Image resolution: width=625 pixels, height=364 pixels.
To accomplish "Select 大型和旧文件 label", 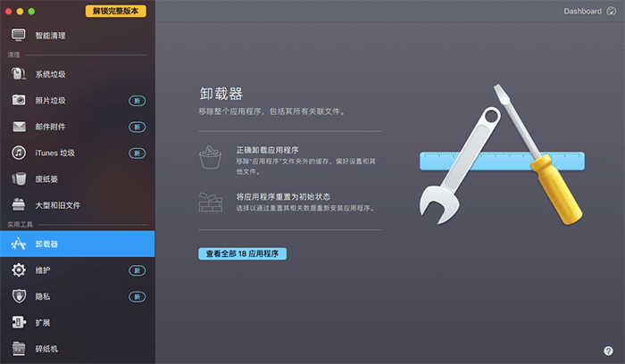I will coord(58,205).
